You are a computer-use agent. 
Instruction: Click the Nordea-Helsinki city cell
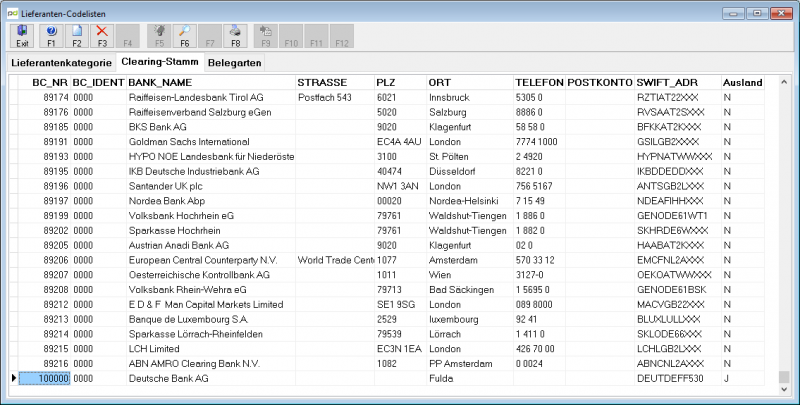pyautogui.click(x=470, y=201)
